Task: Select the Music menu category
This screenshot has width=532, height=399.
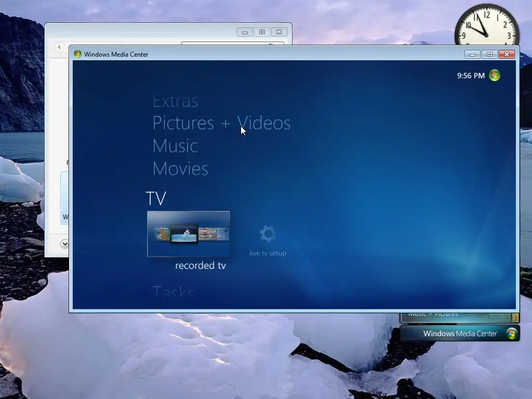Action: (175, 146)
